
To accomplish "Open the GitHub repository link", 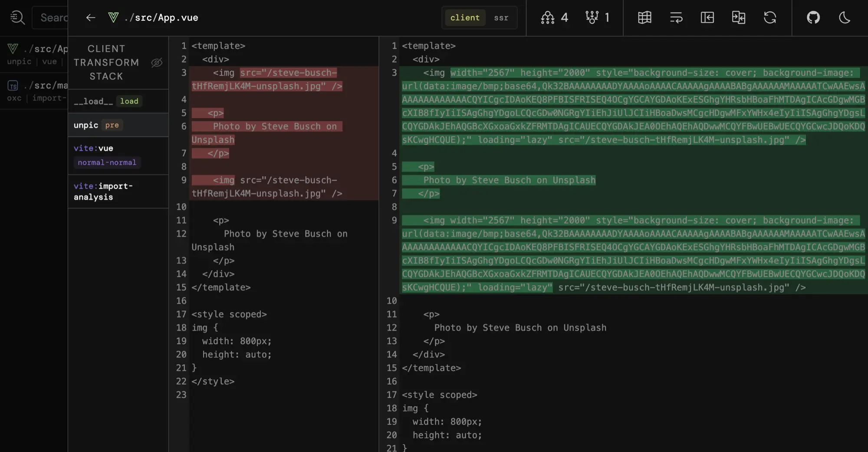I will [x=812, y=18].
